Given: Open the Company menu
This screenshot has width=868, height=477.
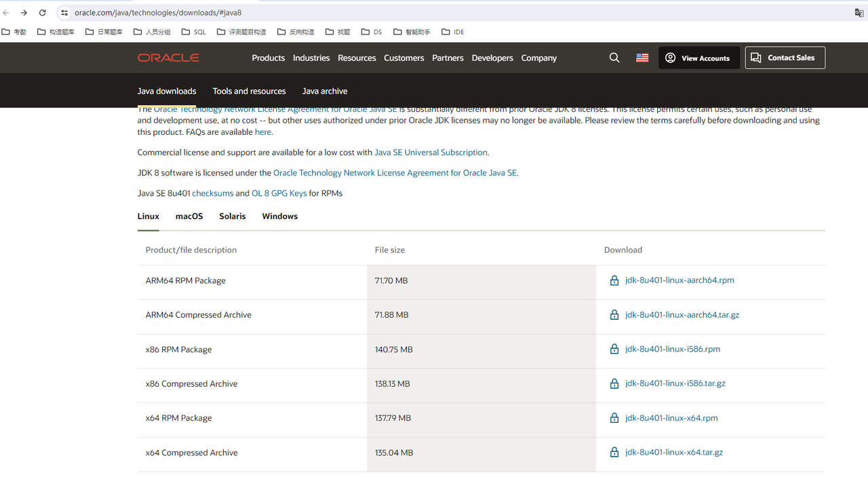Looking at the screenshot, I should coord(539,58).
